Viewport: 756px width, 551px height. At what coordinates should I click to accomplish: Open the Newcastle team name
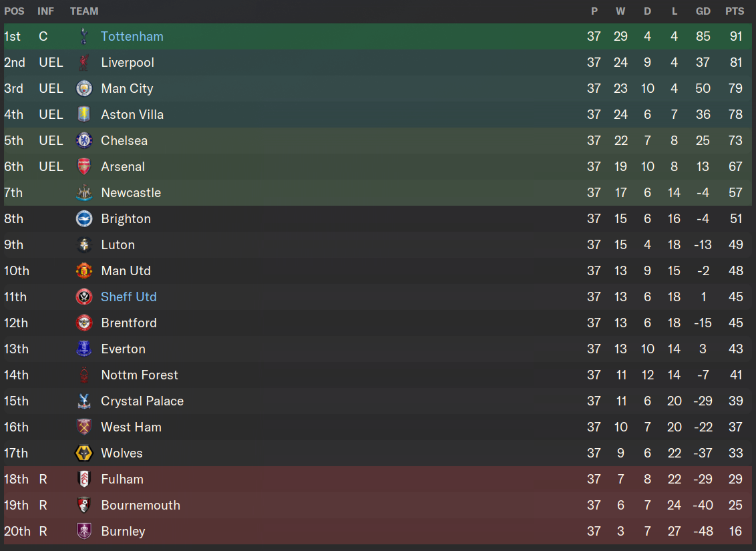[131, 192]
